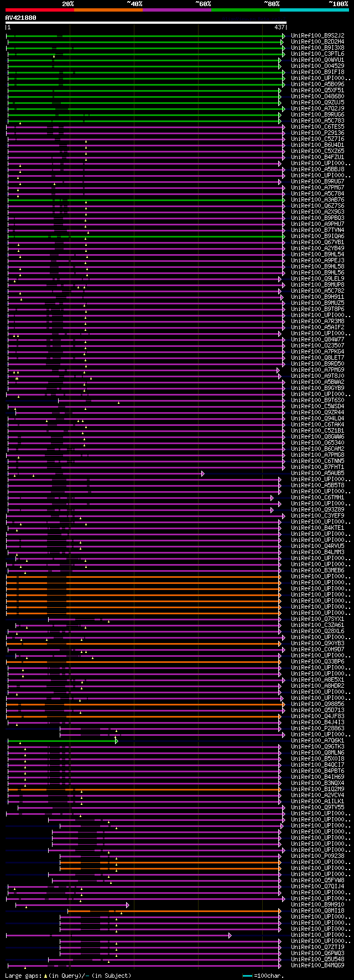354x980 pixels.
Task: Select hit label UniRef100_A5BBJ8
Action: point(317,169)
